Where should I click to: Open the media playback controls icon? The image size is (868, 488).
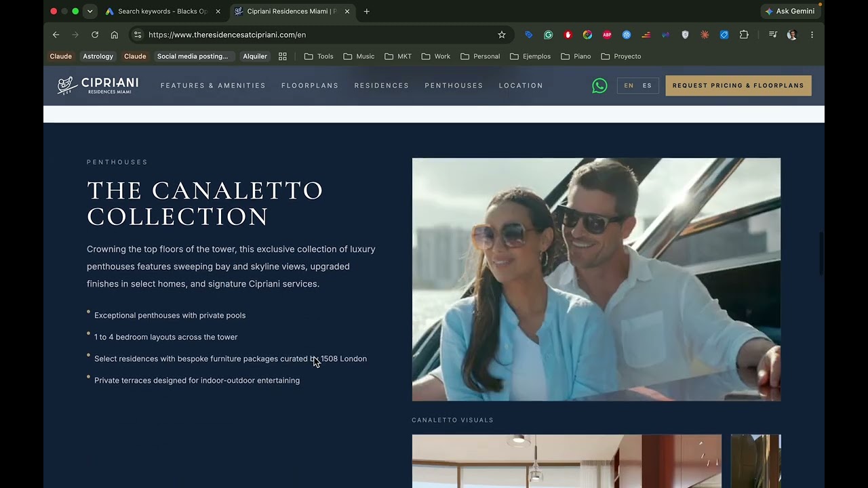click(773, 35)
